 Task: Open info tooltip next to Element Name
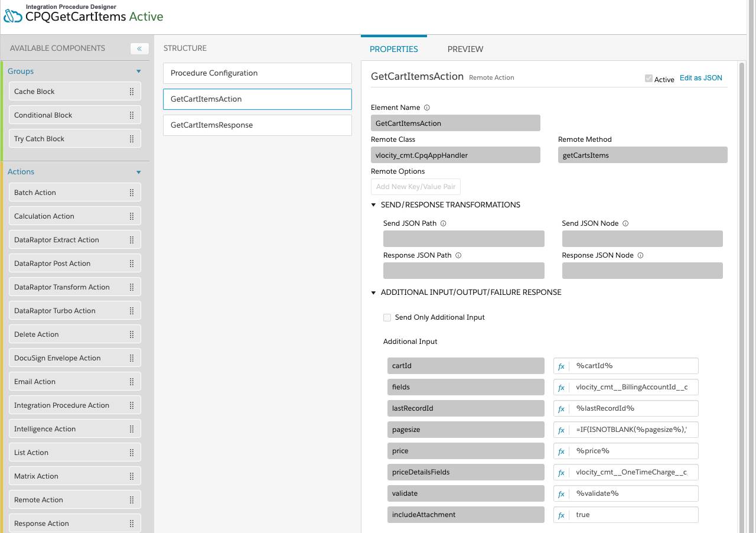click(x=427, y=108)
